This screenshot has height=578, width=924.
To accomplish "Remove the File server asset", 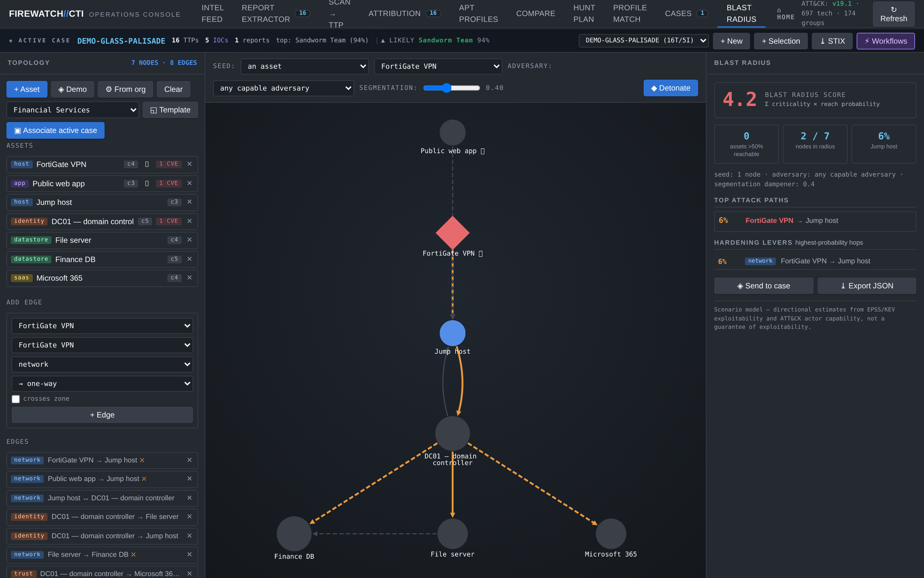I will pos(189,240).
